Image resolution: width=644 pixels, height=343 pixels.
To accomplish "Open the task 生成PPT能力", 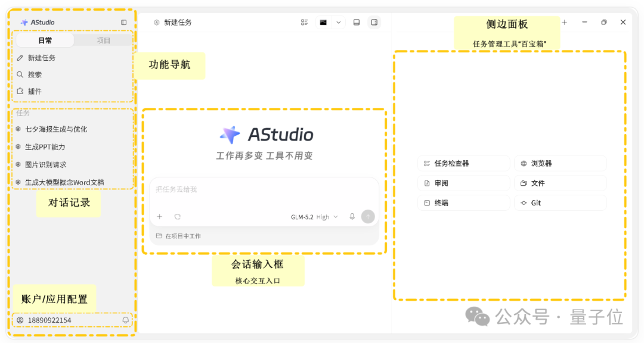I will click(41, 147).
